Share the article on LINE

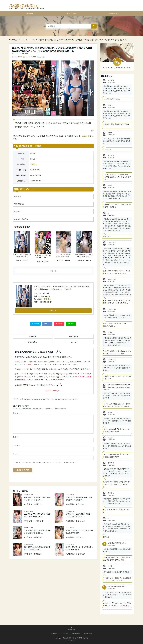pyautogui.click(x=71, y=324)
